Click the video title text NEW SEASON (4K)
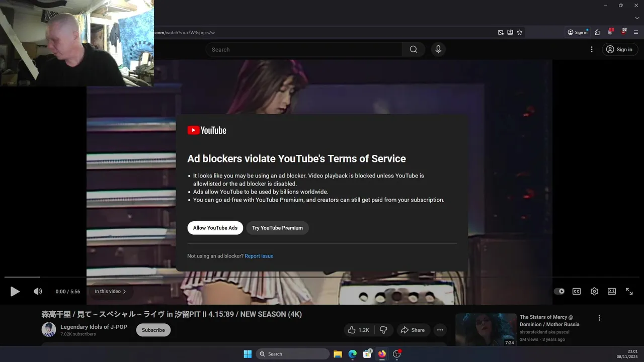644x362 pixels. tap(271, 314)
